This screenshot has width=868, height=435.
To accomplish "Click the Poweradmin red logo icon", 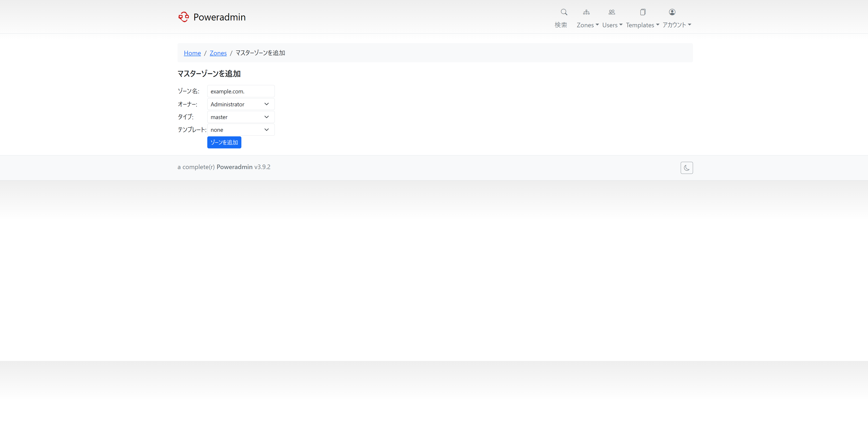I will click(x=184, y=17).
